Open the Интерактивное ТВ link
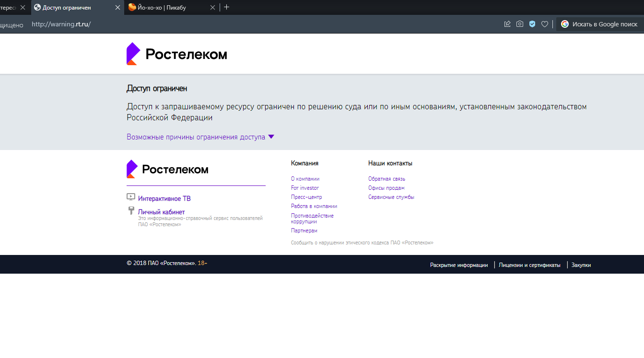644x358 pixels. 164,198
